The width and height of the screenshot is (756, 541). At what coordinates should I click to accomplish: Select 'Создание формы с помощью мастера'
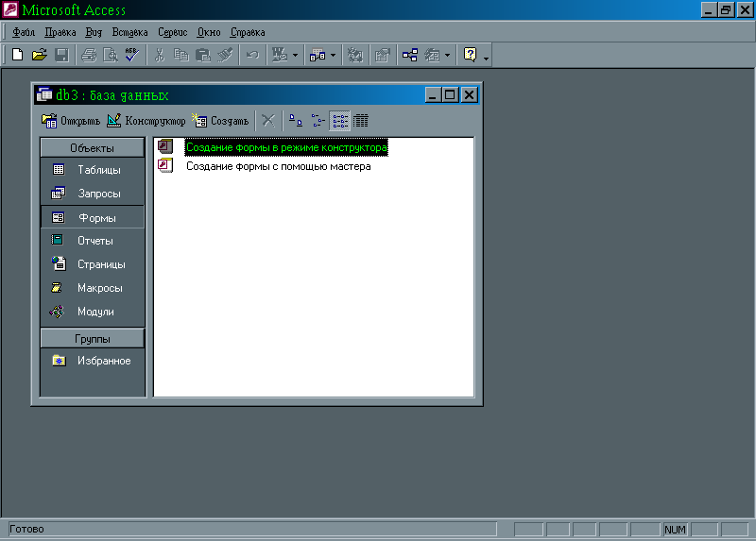pyautogui.click(x=279, y=167)
